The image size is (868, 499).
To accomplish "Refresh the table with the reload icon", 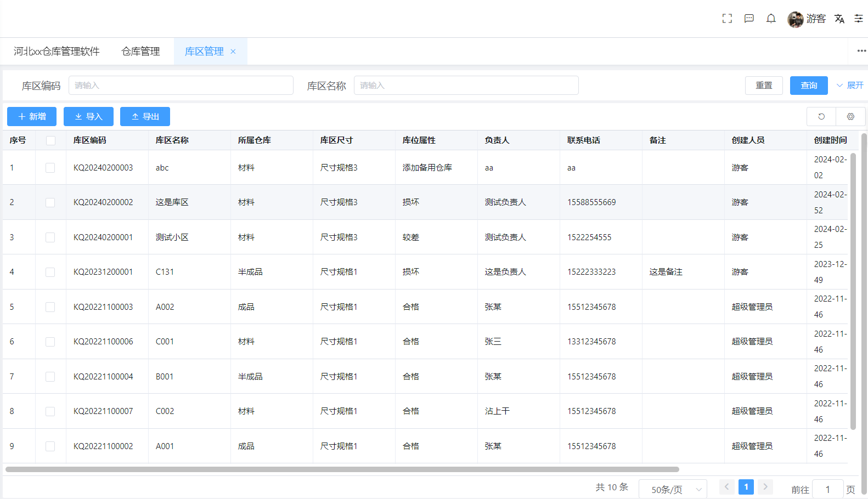I will (821, 116).
